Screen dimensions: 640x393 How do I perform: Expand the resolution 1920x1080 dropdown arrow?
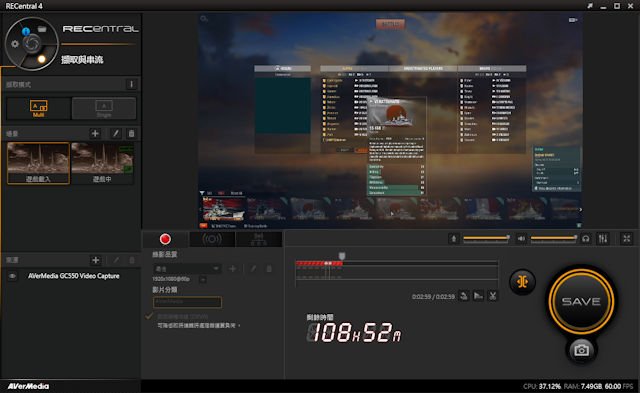202,280
